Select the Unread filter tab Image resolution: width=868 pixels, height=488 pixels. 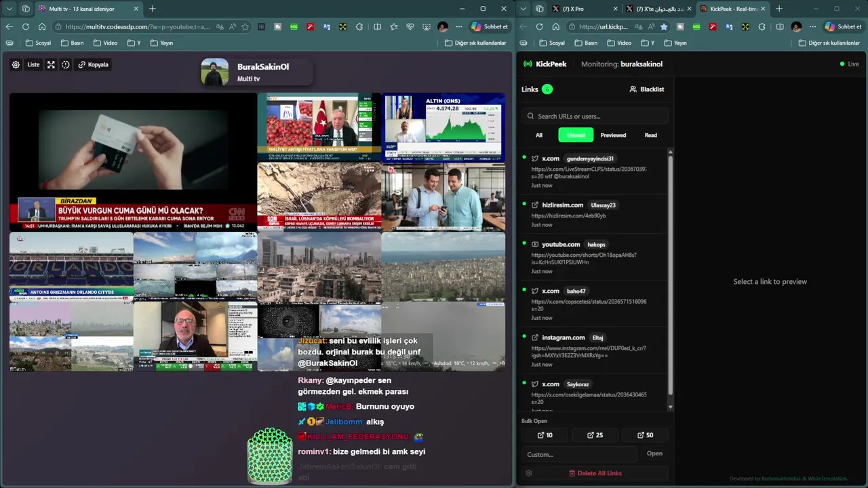pyautogui.click(x=576, y=135)
